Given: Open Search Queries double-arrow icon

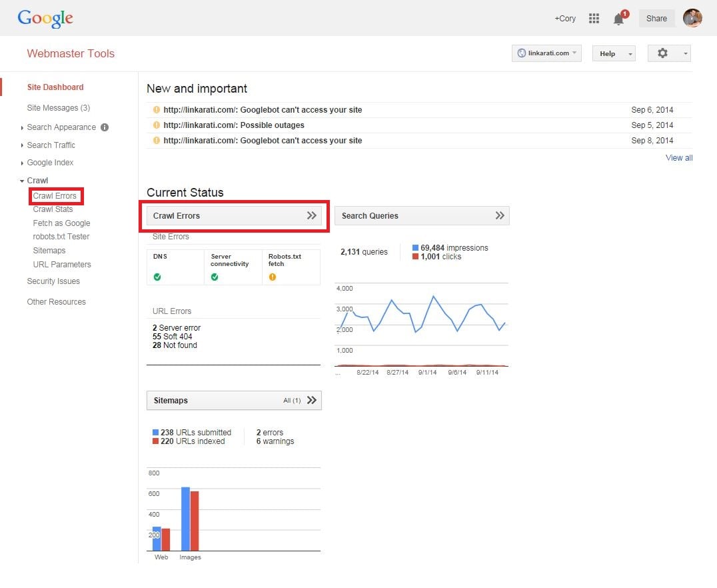Looking at the screenshot, I should pos(500,215).
